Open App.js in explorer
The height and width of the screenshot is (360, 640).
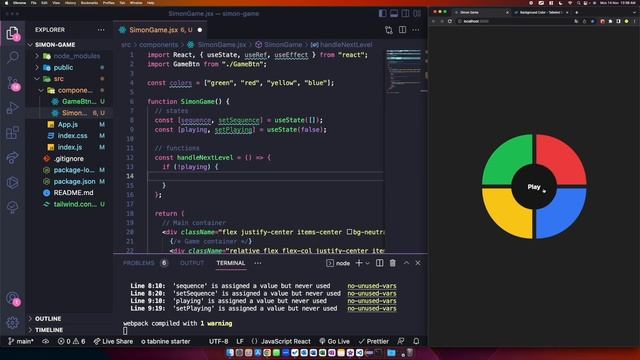pyautogui.click(x=68, y=124)
